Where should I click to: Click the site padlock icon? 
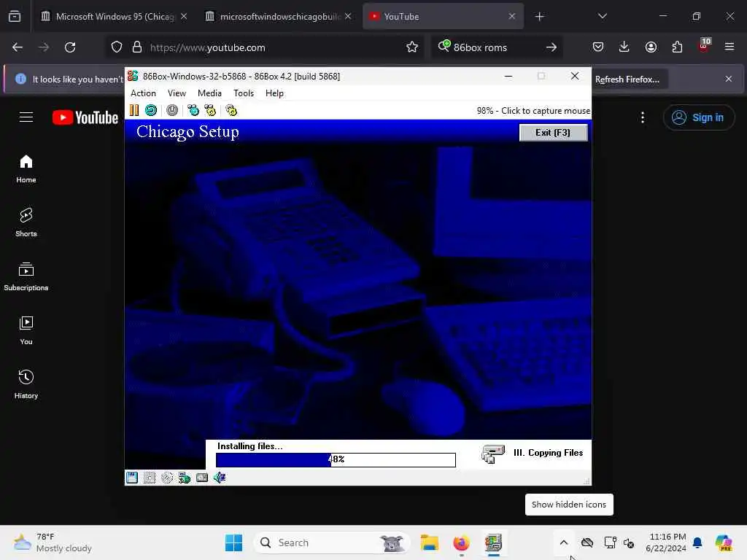tap(136, 47)
